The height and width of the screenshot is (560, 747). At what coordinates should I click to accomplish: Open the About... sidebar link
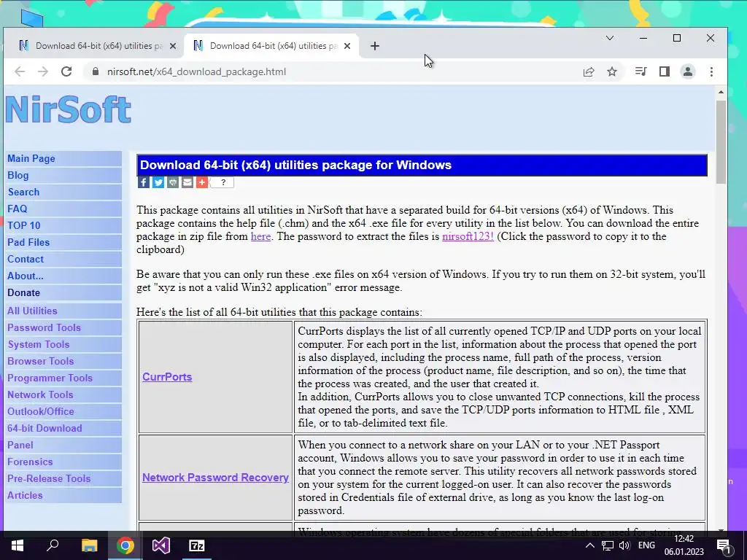(25, 276)
